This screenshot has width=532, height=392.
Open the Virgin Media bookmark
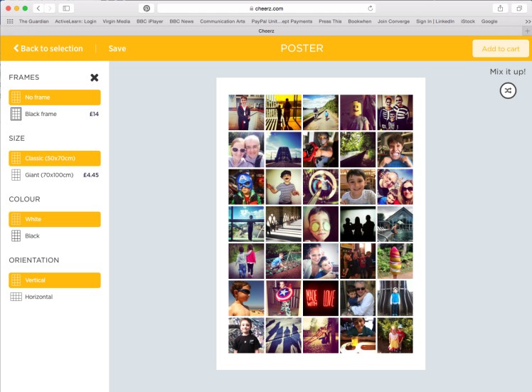117,21
